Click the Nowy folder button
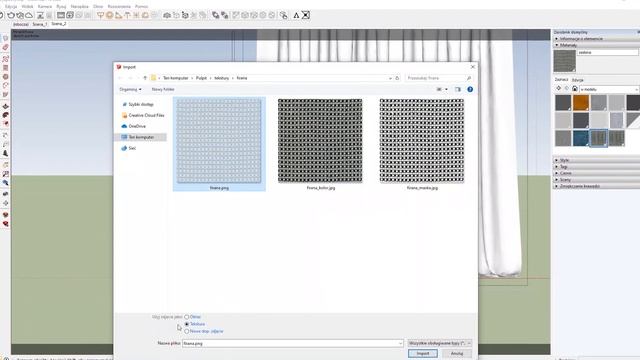Image resolution: width=640 pixels, height=360 pixels. [163, 89]
